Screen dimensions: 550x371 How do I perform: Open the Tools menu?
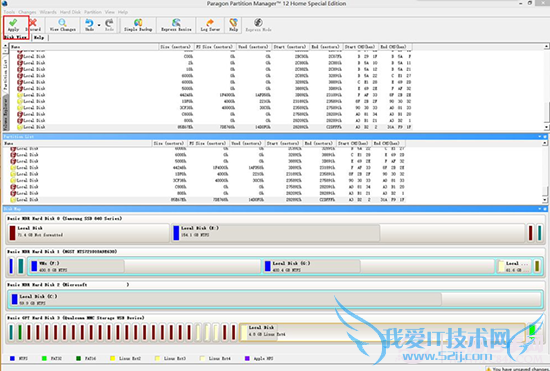point(9,12)
